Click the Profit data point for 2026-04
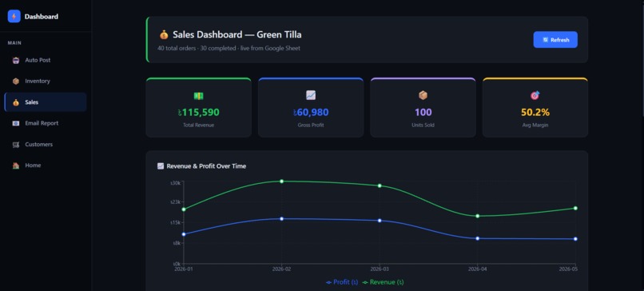644x291 pixels. (x=477, y=238)
